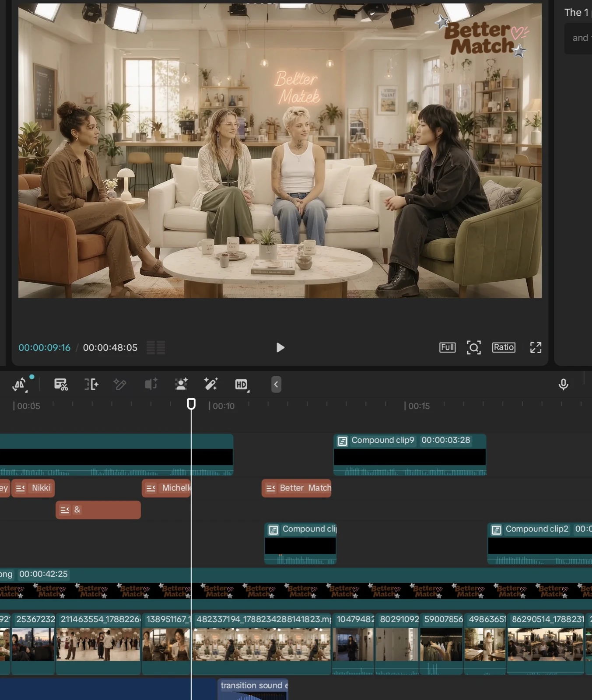
Task: Click the current timecode 00:00:09:16
Action: (44, 347)
